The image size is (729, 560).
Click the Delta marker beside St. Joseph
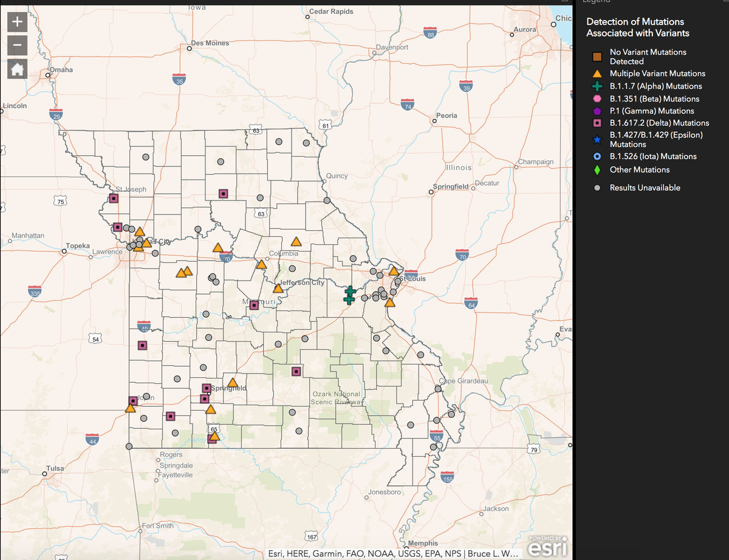(x=114, y=199)
